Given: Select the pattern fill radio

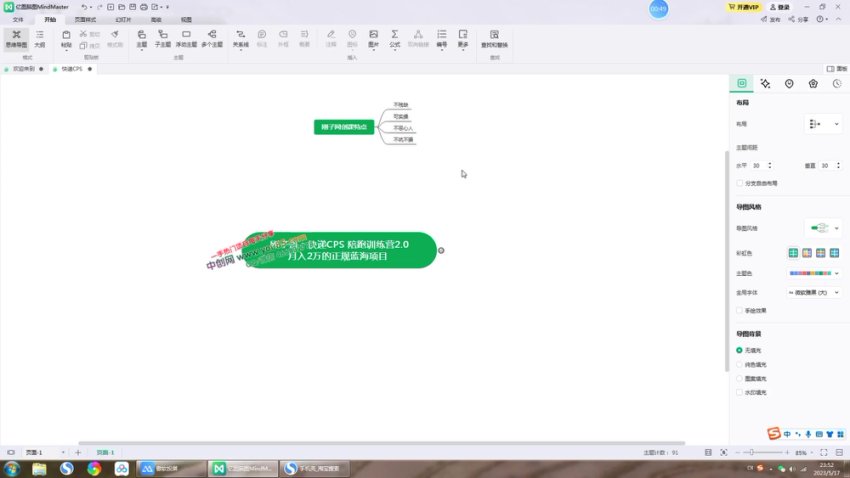Looking at the screenshot, I should 739,378.
